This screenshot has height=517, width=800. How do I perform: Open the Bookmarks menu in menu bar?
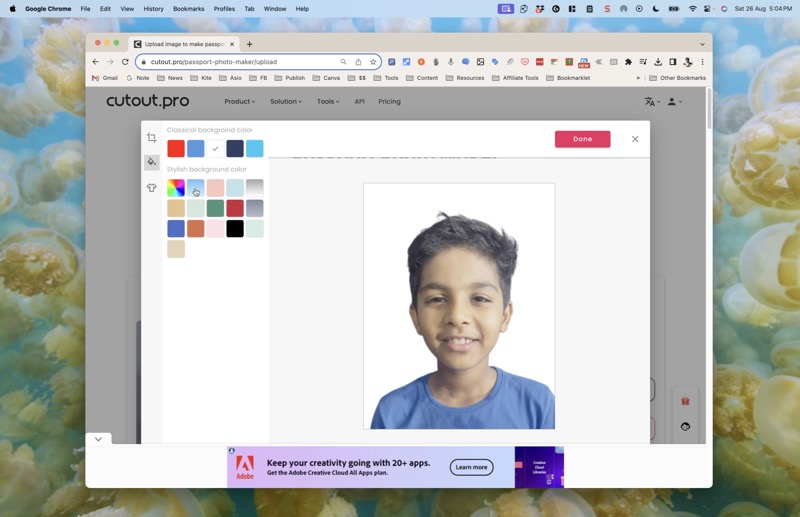click(x=188, y=9)
